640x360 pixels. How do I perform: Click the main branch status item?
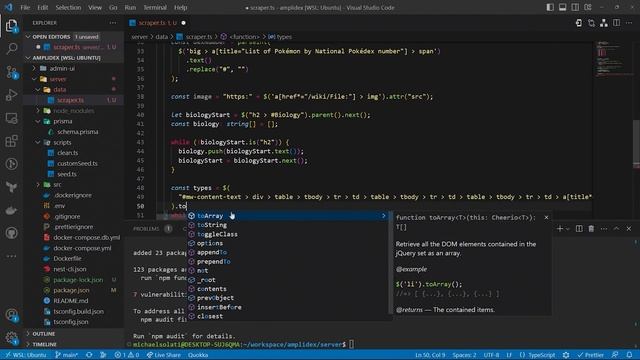pyautogui.click(x=66, y=355)
